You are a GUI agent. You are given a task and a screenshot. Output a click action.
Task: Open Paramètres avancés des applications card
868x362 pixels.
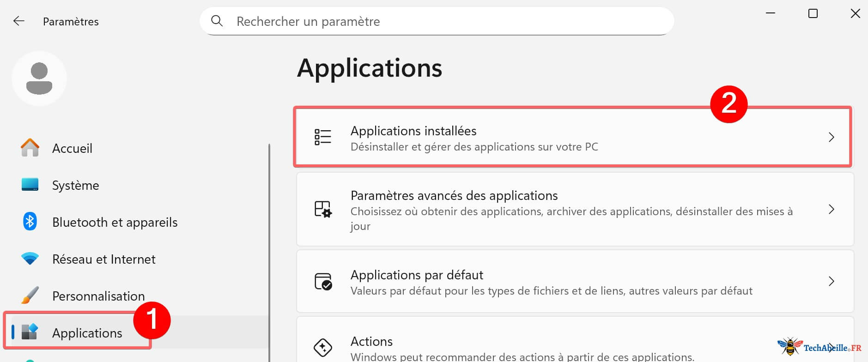[x=575, y=209]
